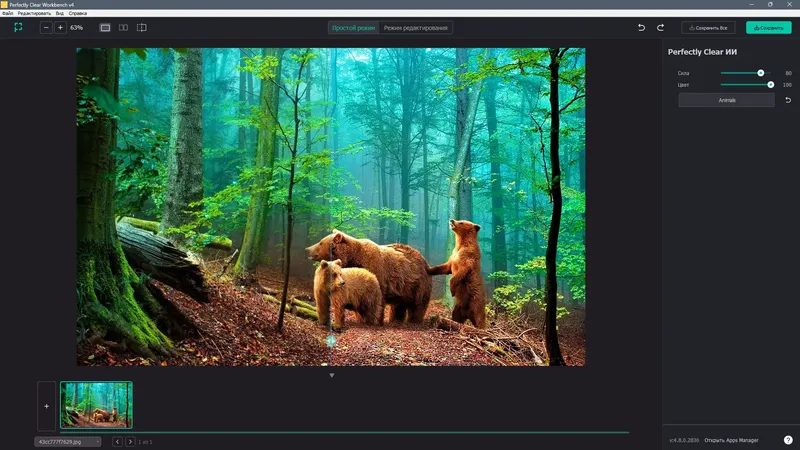
Task: Open the Редактировать menu
Action: (34, 13)
